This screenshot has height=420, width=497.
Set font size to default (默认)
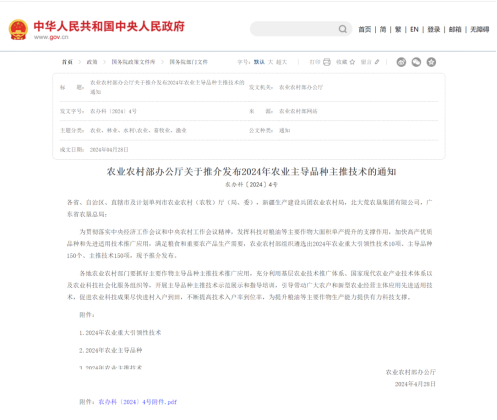[x=259, y=62]
